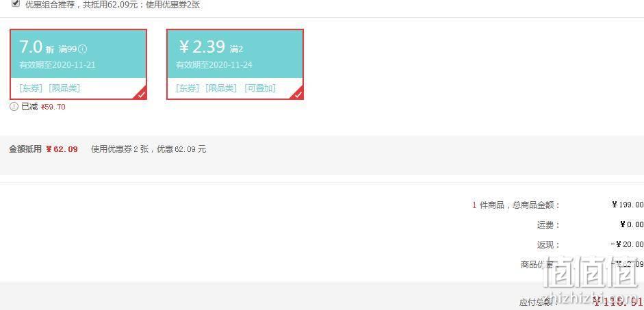Click the 运费 ¥0.00 amount
The height and width of the screenshot is (310, 644).
coord(632,224)
